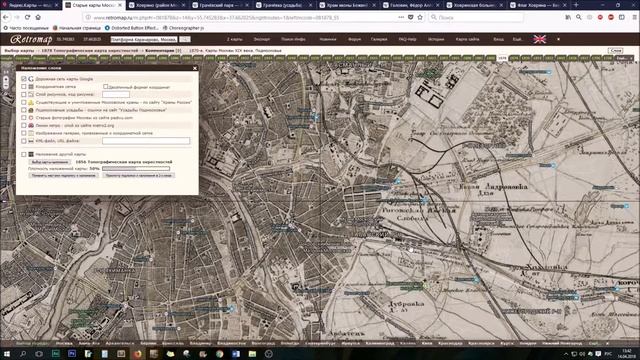The width and height of the screenshot is (640, 360).
Task: Open the 'Ещё' menu in site navigation
Action: 517,39
